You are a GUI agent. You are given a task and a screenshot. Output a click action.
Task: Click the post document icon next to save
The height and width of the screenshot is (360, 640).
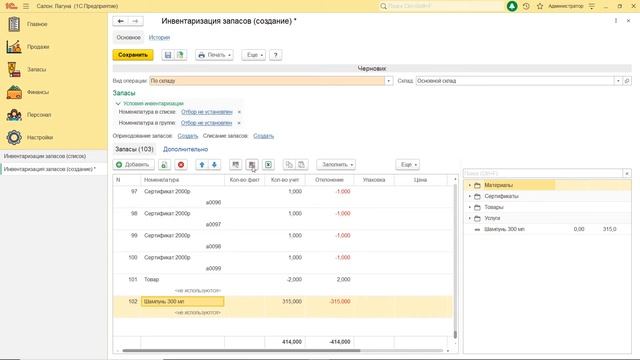180,55
